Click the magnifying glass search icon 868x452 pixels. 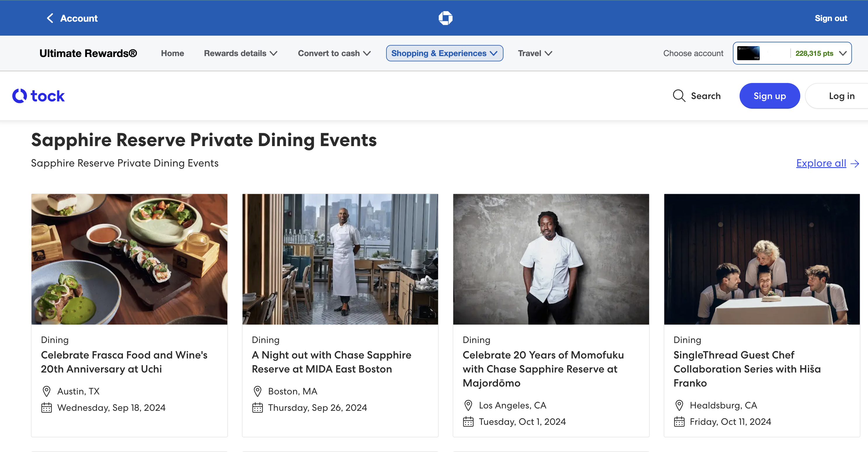pos(679,96)
